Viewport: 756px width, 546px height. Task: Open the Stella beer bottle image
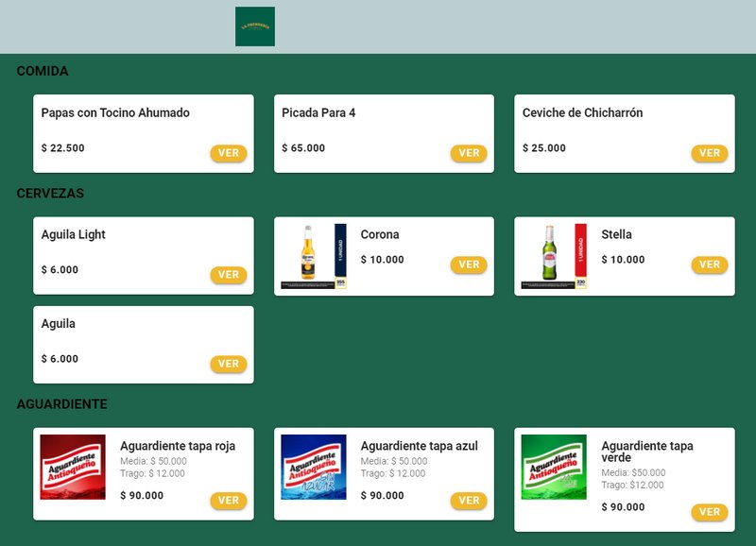554,256
